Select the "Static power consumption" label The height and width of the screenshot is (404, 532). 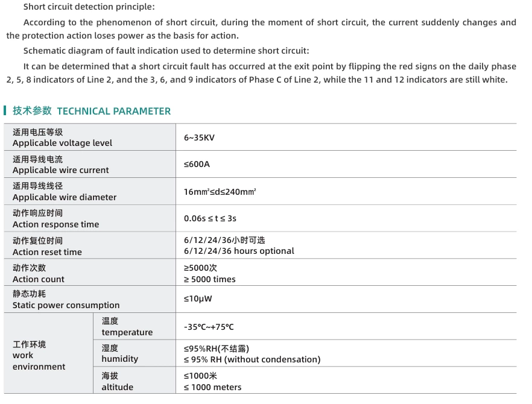point(66,305)
